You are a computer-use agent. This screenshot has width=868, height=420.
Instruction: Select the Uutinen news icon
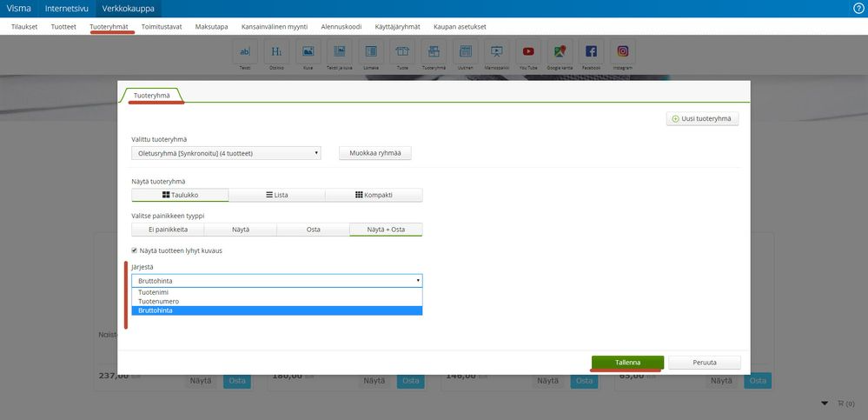(466, 51)
